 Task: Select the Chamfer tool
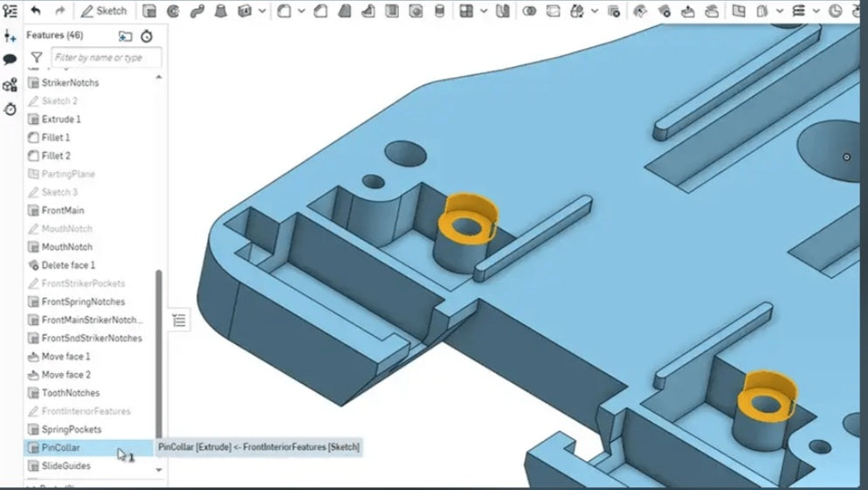pyautogui.click(x=320, y=11)
